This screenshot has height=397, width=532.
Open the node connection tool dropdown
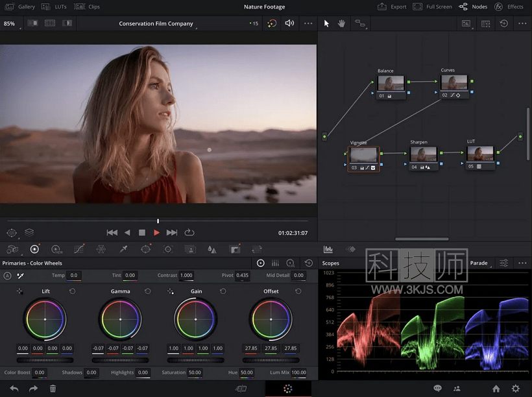[360, 23]
